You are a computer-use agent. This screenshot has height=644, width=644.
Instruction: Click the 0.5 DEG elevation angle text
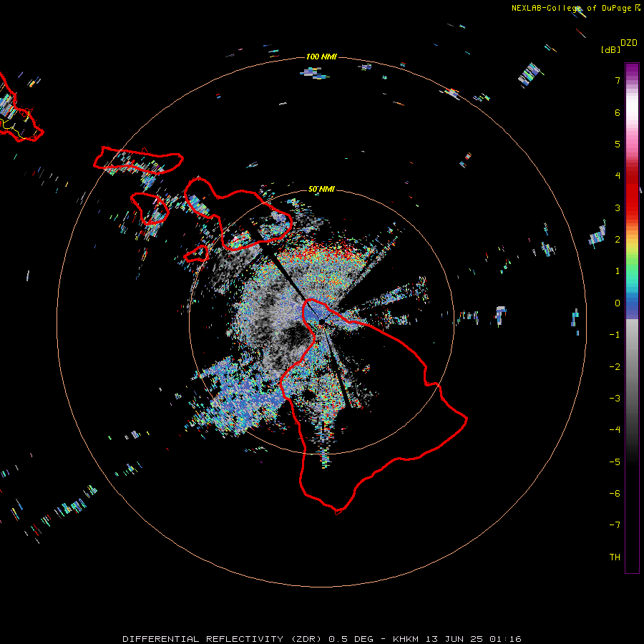pyautogui.click(x=351, y=639)
